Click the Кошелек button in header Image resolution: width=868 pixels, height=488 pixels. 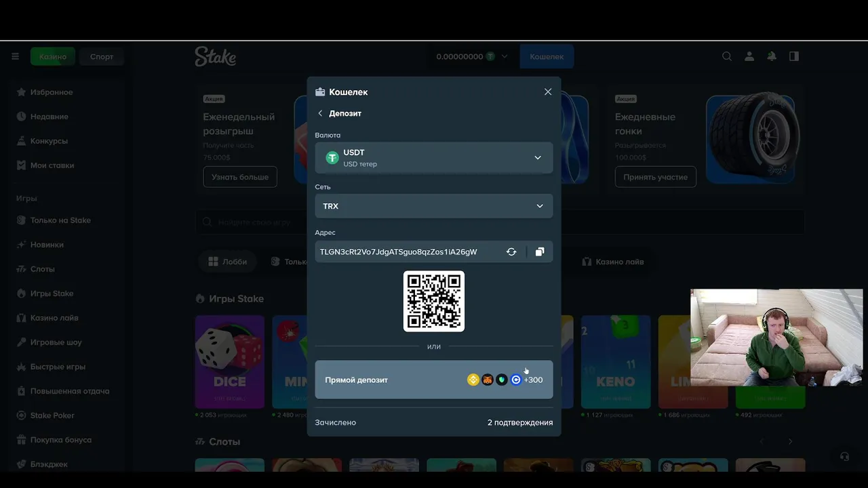pos(547,57)
